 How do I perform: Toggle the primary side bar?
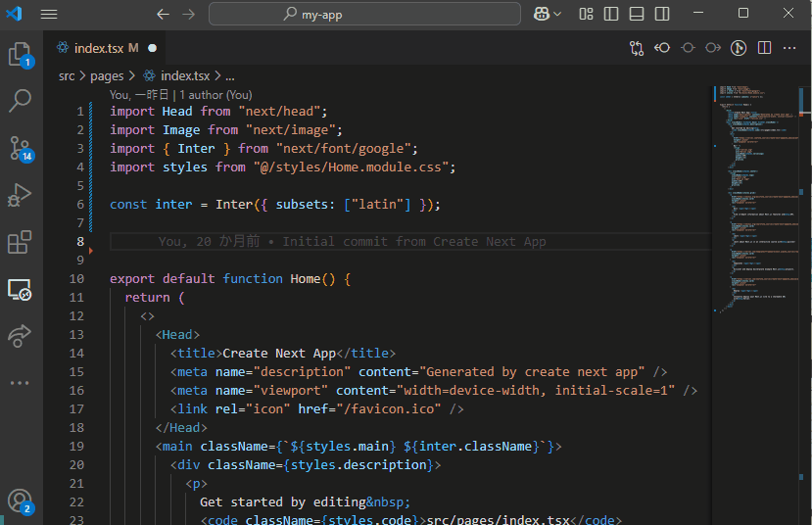[611, 14]
